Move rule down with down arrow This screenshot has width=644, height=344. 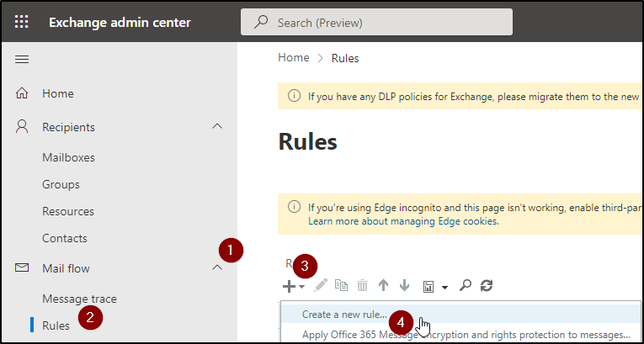point(404,286)
